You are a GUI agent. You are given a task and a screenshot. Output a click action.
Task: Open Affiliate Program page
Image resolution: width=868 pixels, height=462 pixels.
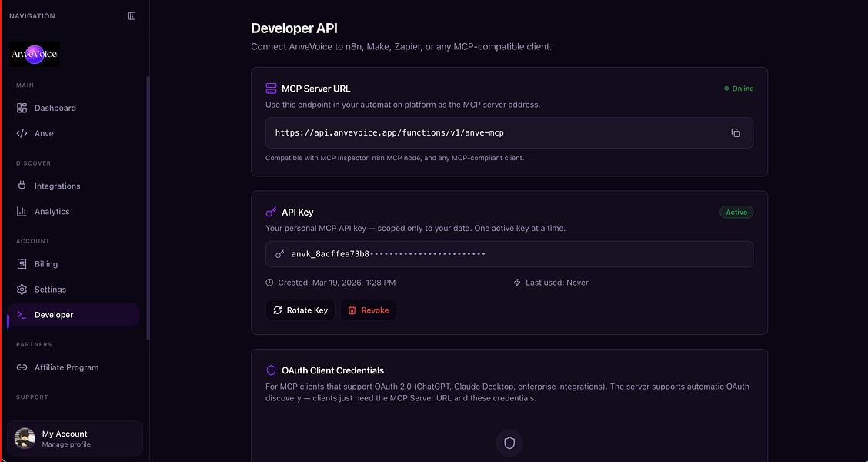point(73,367)
